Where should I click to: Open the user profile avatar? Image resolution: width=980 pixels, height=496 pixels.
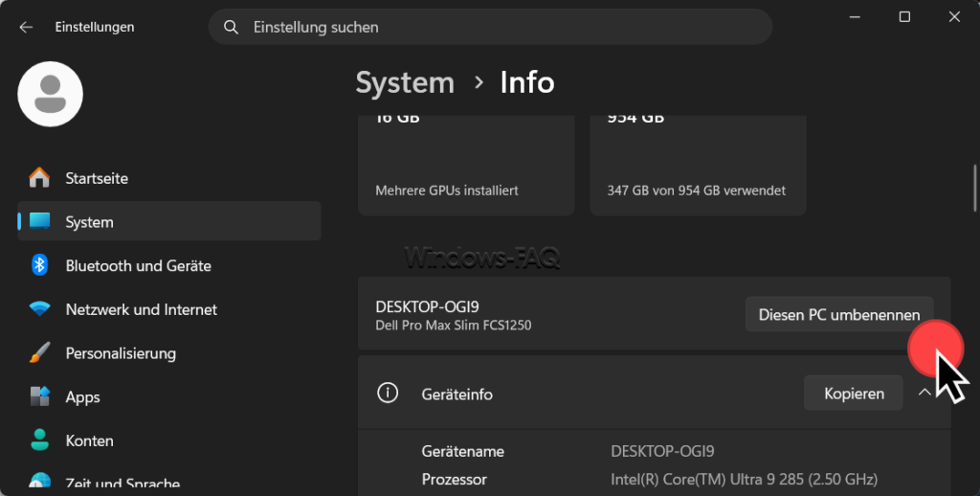pyautogui.click(x=50, y=94)
